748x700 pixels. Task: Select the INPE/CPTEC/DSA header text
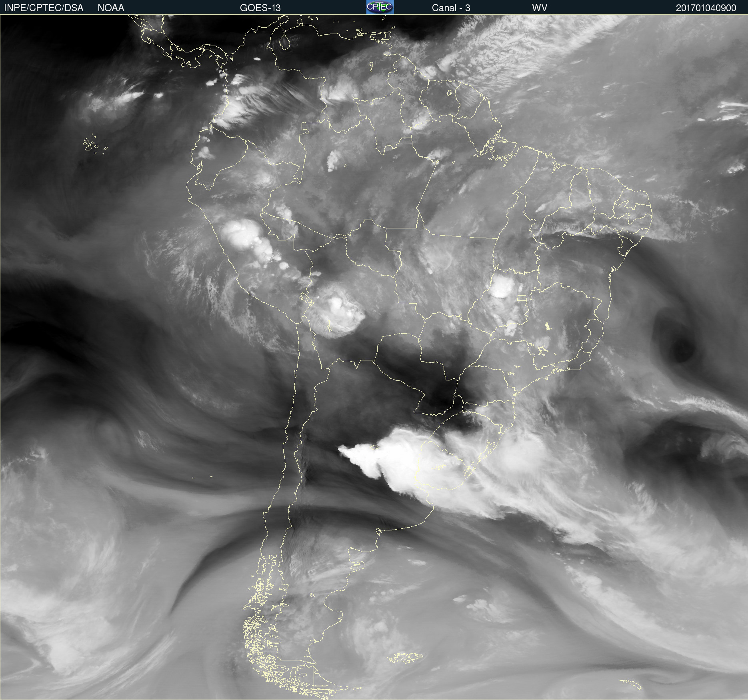click(x=44, y=8)
